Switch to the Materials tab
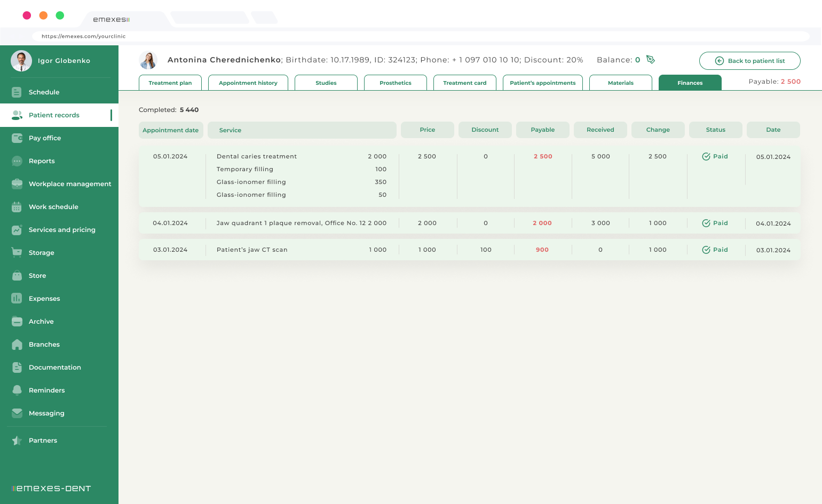Image resolution: width=822 pixels, height=504 pixels. [621, 83]
